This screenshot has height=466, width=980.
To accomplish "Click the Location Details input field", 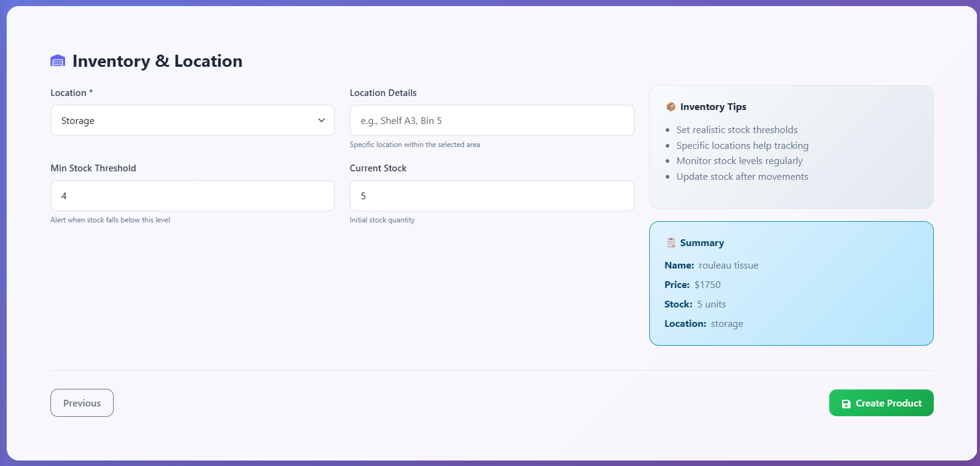I will tap(492, 120).
